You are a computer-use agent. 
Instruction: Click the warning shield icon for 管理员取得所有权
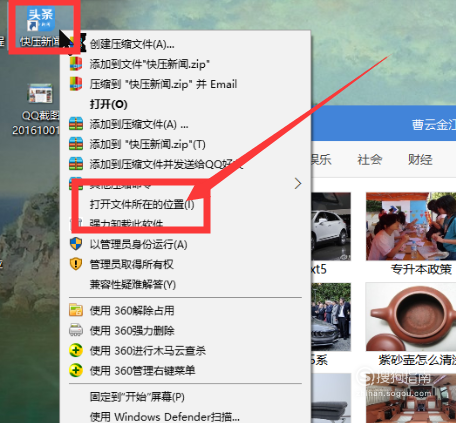[x=76, y=264]
